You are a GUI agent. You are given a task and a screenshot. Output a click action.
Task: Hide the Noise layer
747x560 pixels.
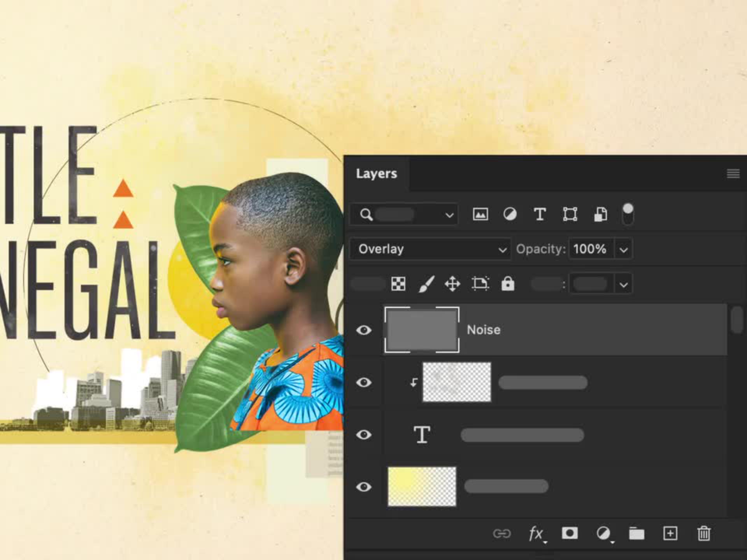364,330
